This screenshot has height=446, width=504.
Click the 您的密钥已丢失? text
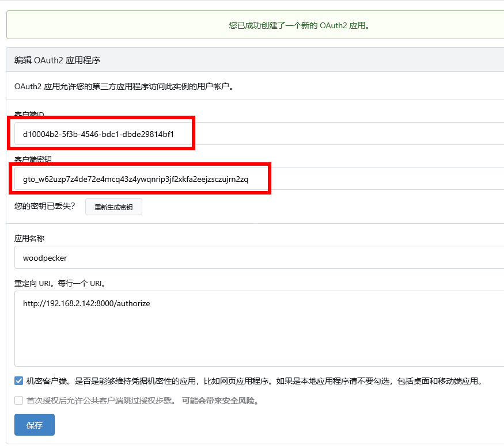tap(44, 206)
